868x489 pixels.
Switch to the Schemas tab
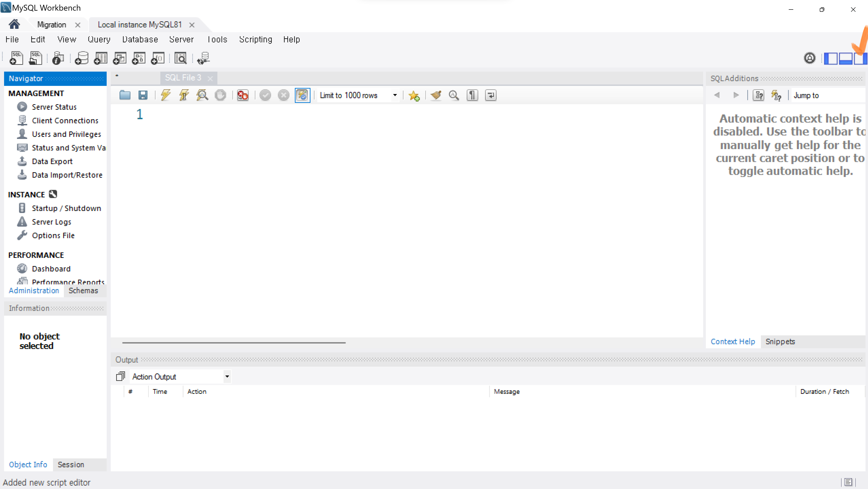83,291
